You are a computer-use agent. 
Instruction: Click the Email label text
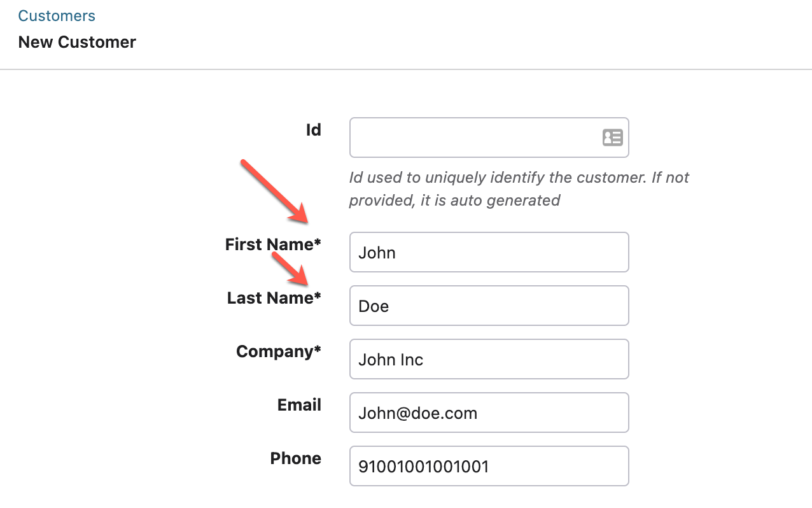pyautogui.click(x=299, y=405)
